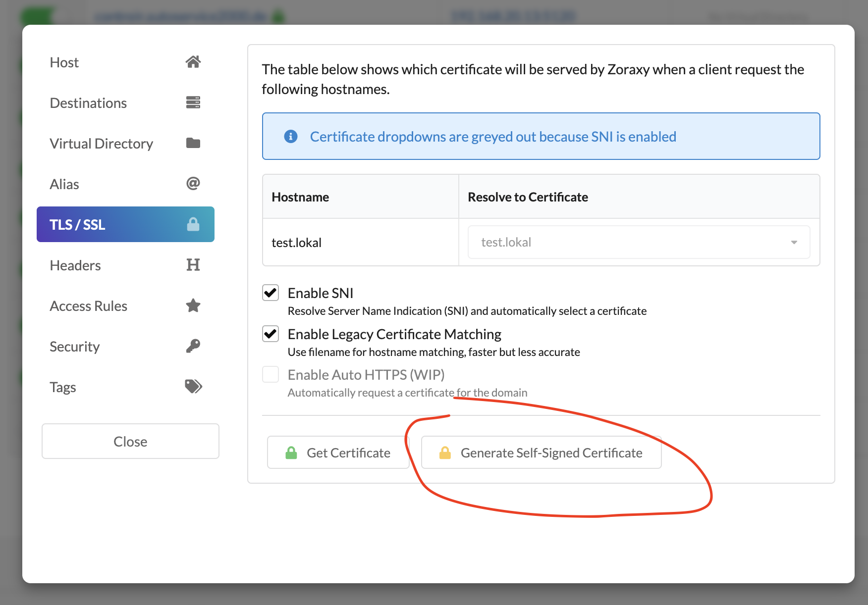Click the green lock on Get Certificate
868x605 pixels.
[x=291, y=453]
